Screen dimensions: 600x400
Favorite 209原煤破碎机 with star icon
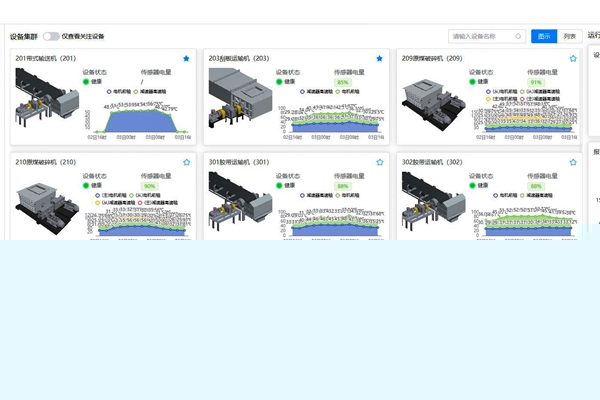tap(573, 59)
